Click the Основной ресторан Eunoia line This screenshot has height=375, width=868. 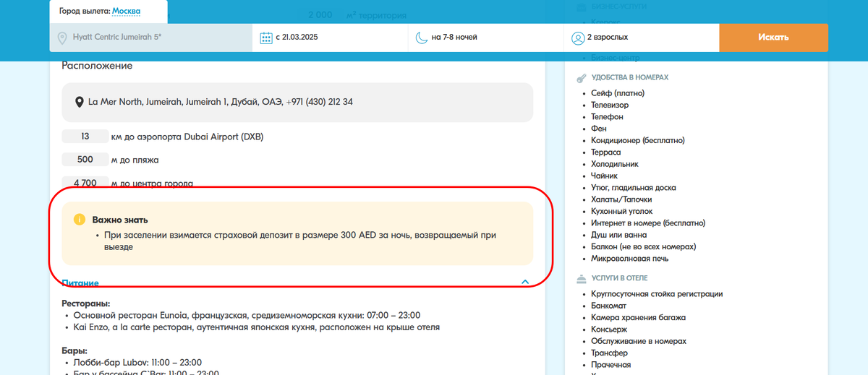(x=247, y=316)
